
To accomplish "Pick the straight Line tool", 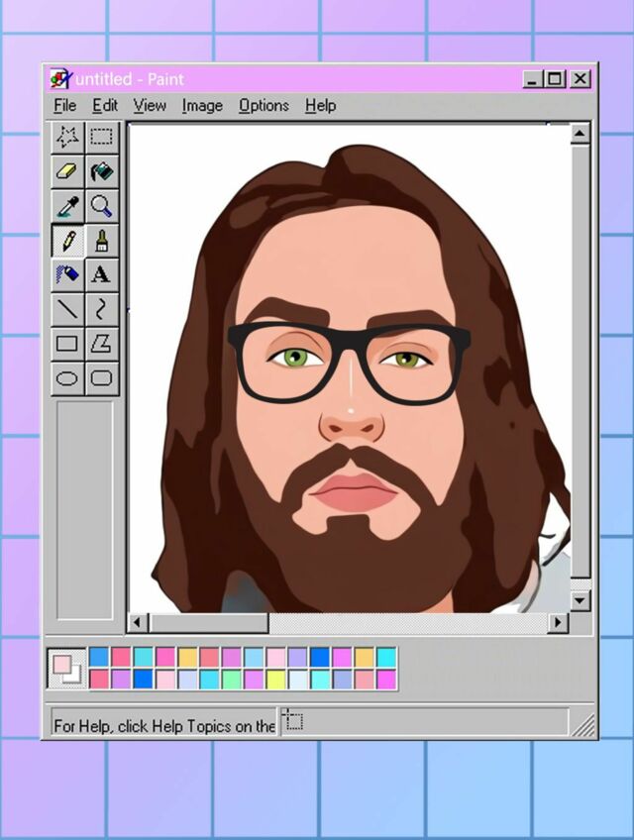I will (x=67, y=309).
